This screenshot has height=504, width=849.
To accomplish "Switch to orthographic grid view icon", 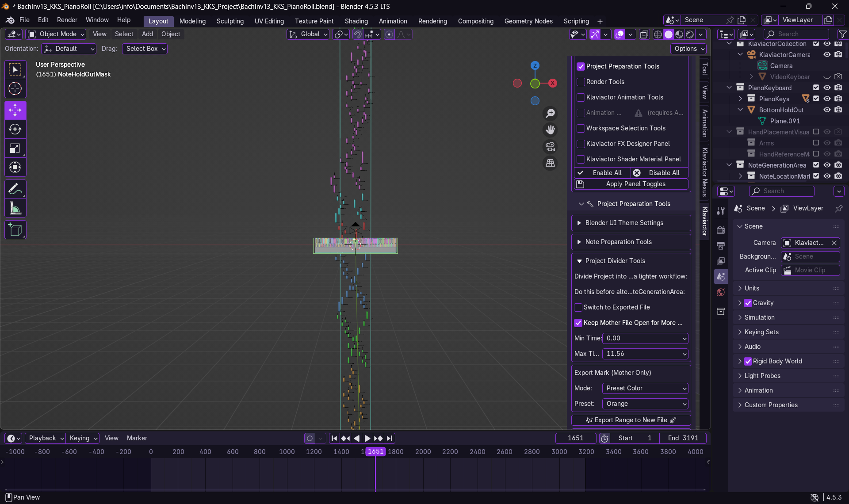I will (x=550, y=163).
